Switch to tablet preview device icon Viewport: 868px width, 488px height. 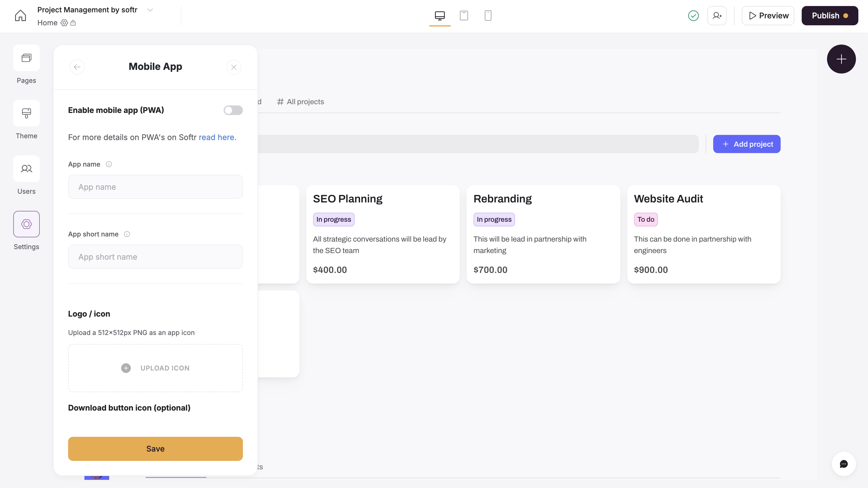(x=464, y=15)
